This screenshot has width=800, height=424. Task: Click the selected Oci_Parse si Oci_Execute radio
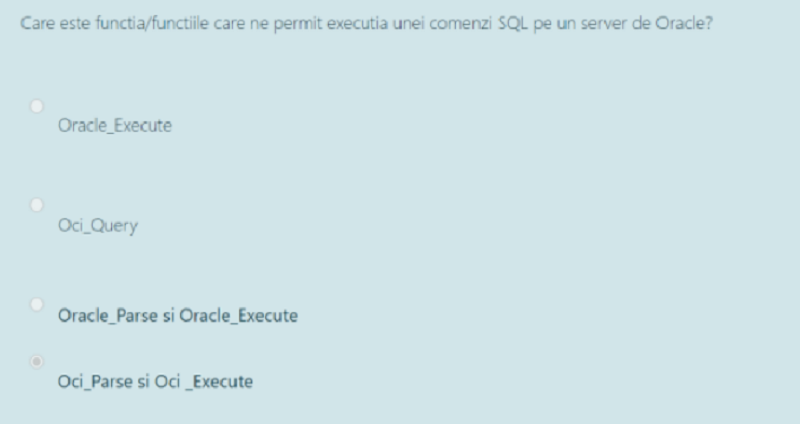click(x=37, y=362)
